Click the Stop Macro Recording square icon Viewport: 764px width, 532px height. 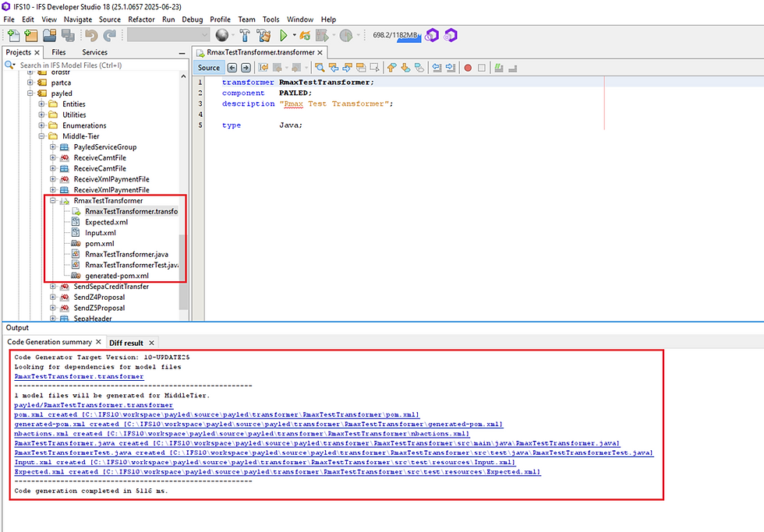[x=482, y=68]
